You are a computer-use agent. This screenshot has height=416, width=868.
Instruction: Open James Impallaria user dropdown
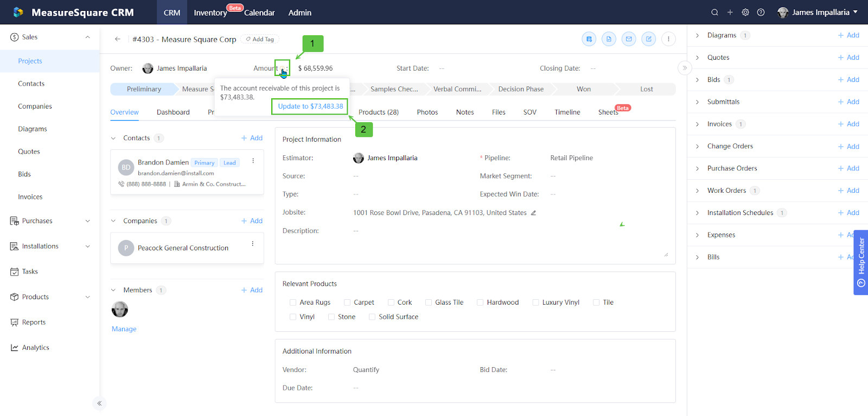click(x=818, y=12)
